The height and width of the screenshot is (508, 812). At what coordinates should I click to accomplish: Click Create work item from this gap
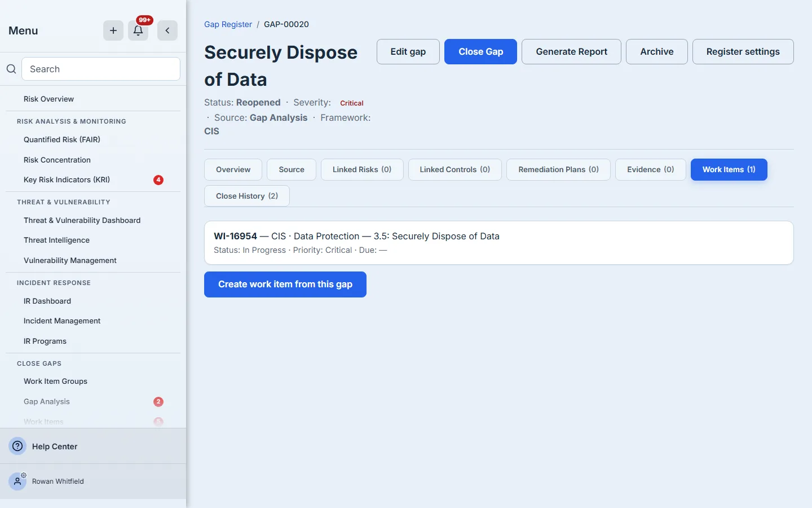(x=285, y=284)
